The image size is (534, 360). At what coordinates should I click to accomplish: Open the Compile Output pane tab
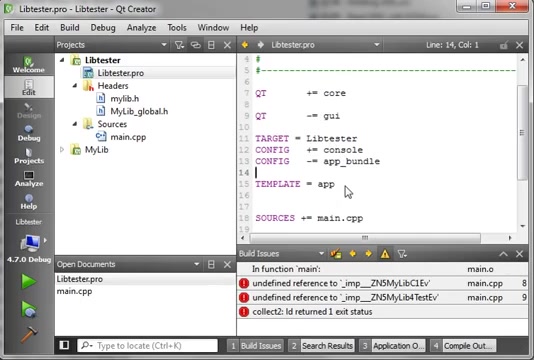[463, 346]
